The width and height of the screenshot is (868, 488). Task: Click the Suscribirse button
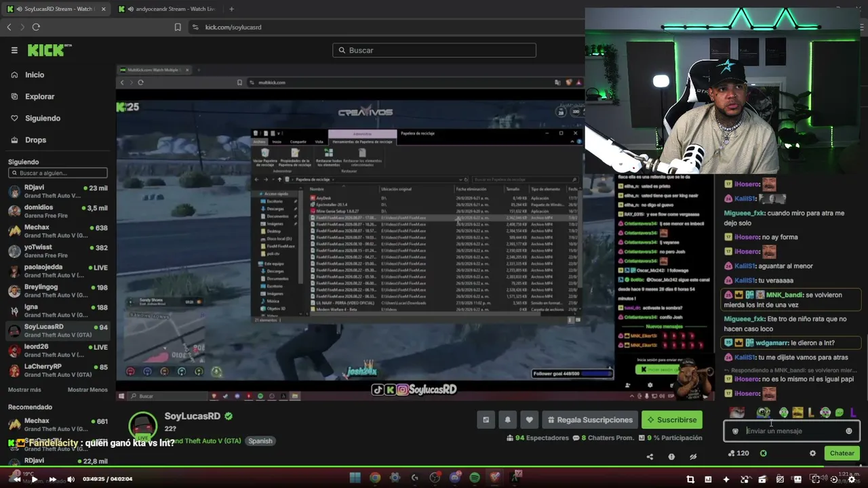(x=671, y=420)
